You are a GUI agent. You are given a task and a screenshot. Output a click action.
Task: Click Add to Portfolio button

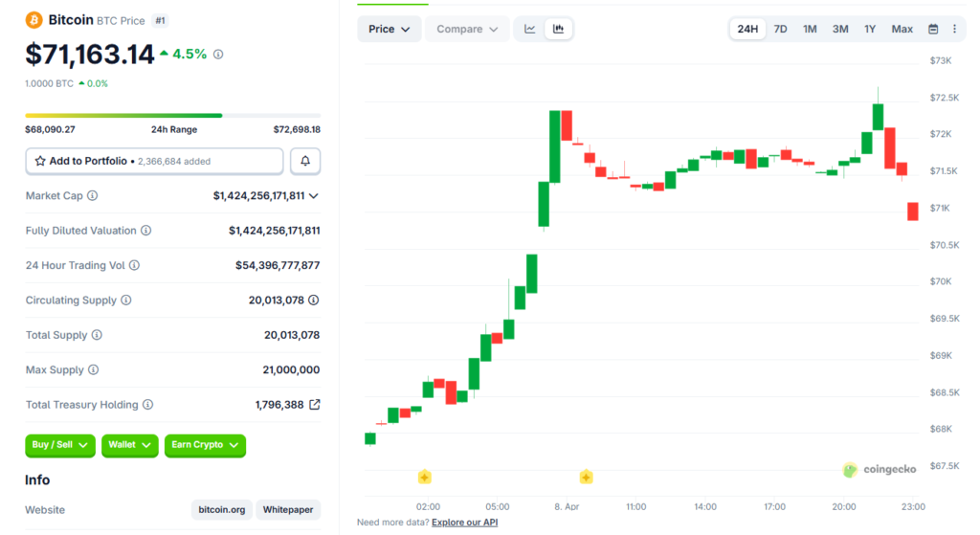pyautogui.click(x=154, y=161)
